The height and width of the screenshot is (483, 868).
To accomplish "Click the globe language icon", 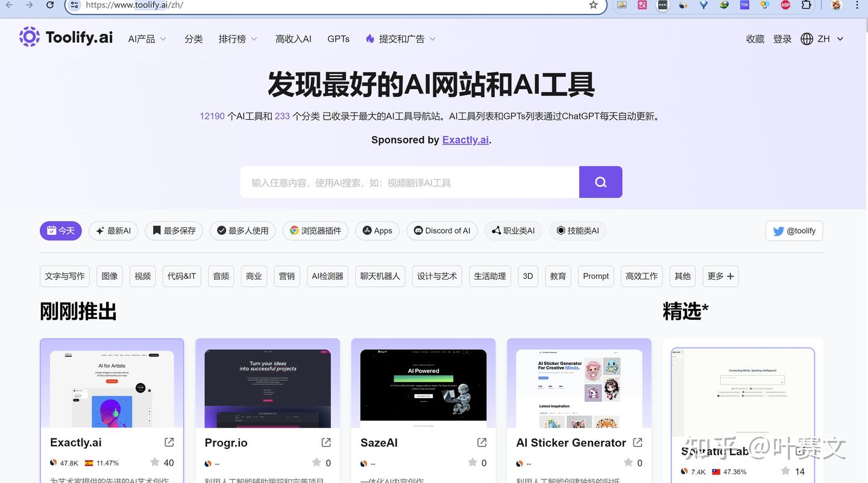I will [807, 39].
